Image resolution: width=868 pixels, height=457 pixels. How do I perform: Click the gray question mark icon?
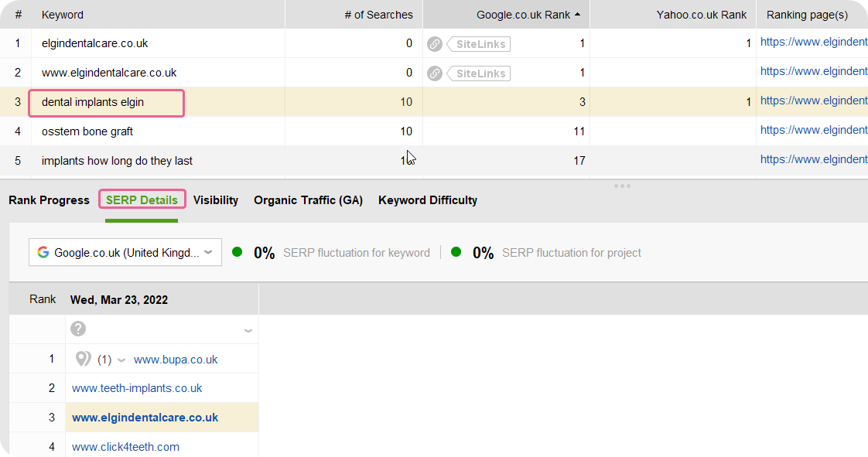(78, 329)
